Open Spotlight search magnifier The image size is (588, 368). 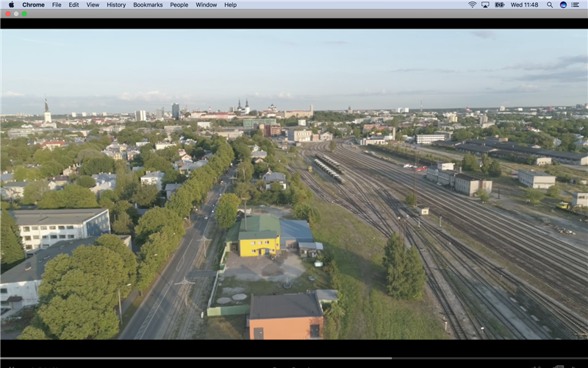coord(550,4)
